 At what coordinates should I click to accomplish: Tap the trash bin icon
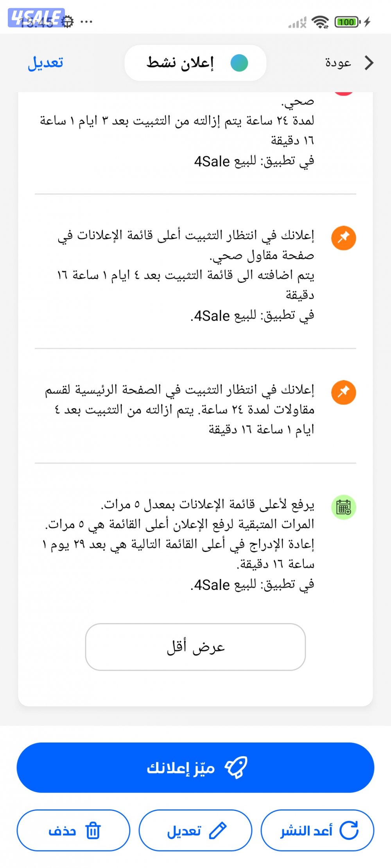[x=93, y=830]
